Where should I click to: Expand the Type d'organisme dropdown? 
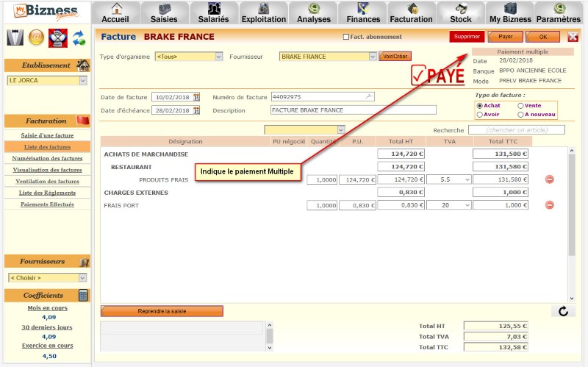(219, 57)
